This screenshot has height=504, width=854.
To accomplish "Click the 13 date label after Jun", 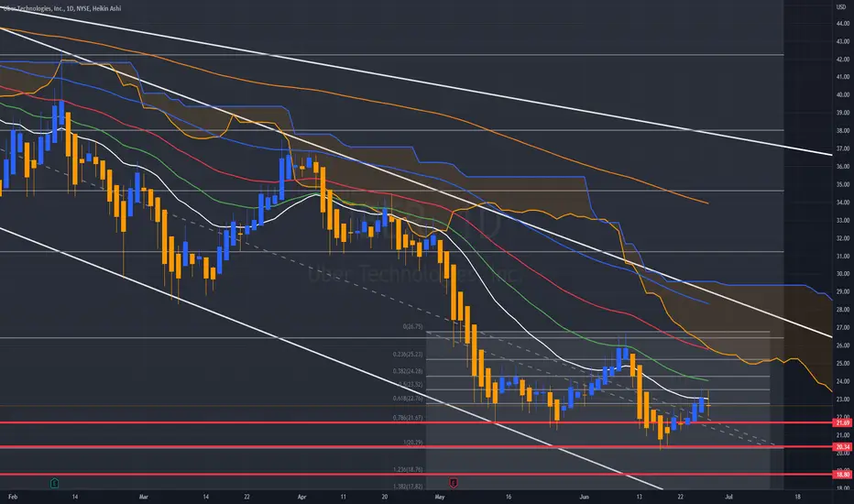I will [x=640, y=497].
